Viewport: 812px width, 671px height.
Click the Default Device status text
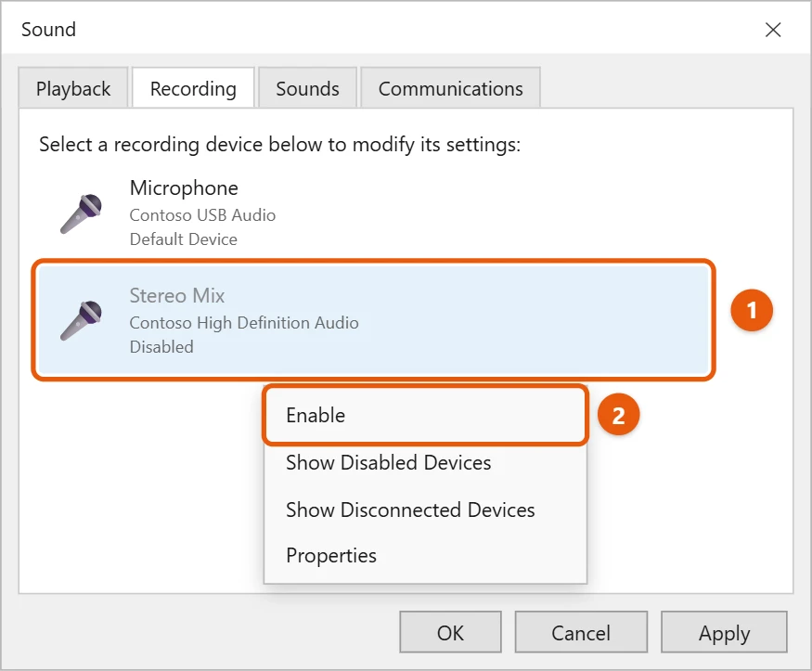click(184, 239)
